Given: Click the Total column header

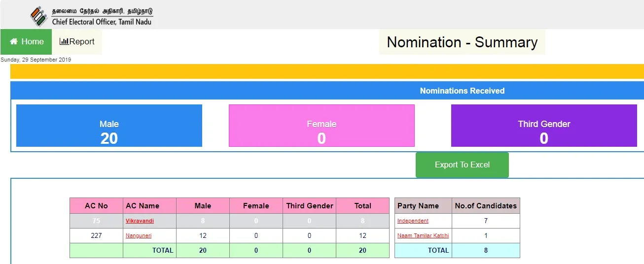Looking at the screenshot, I should pos(362,206).
